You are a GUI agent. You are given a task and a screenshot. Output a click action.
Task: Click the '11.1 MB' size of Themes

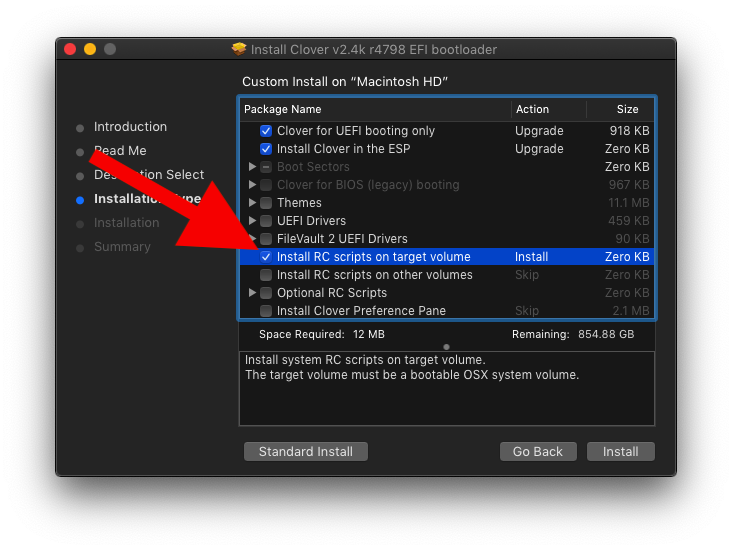click(x=628, y=203)
